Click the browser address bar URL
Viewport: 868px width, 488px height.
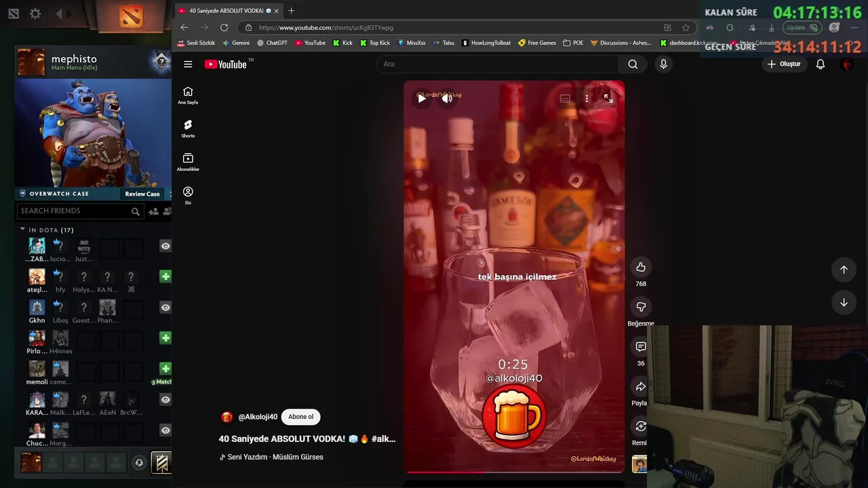(x=325, y=28)
